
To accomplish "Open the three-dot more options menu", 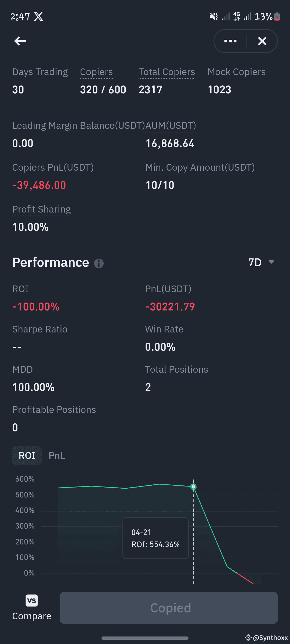I will pos(230,41).
